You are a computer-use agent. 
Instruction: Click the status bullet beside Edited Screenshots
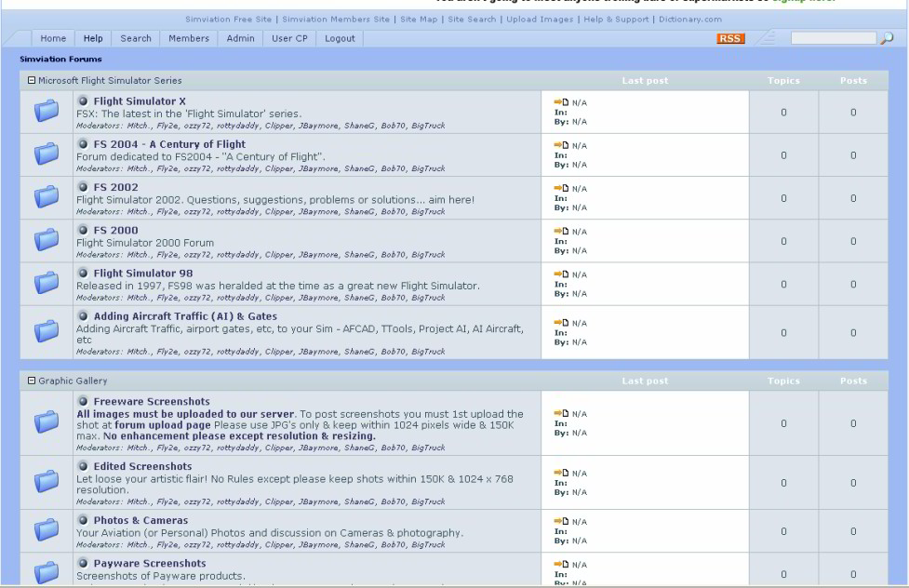click(83, 466)
